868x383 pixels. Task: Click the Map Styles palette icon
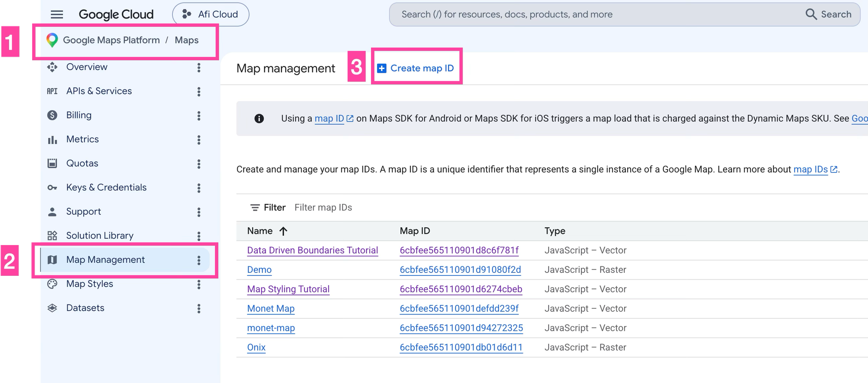[52, 284]
